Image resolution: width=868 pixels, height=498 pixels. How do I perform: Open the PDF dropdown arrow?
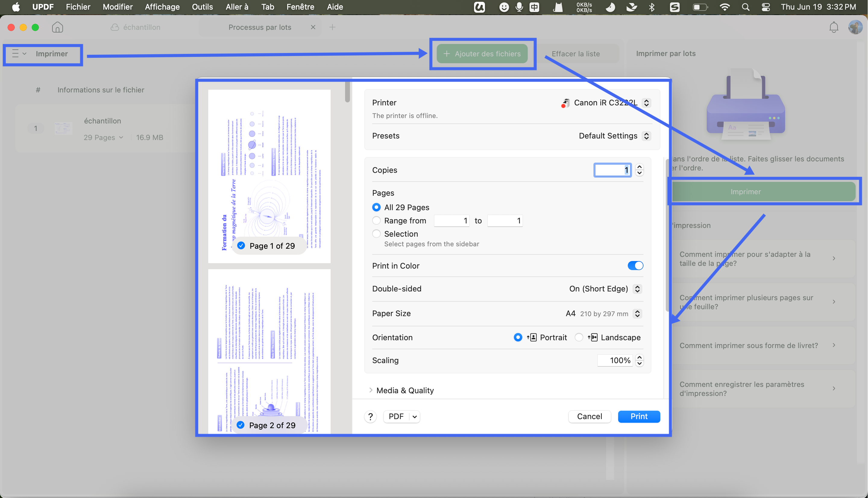point(414,417)
